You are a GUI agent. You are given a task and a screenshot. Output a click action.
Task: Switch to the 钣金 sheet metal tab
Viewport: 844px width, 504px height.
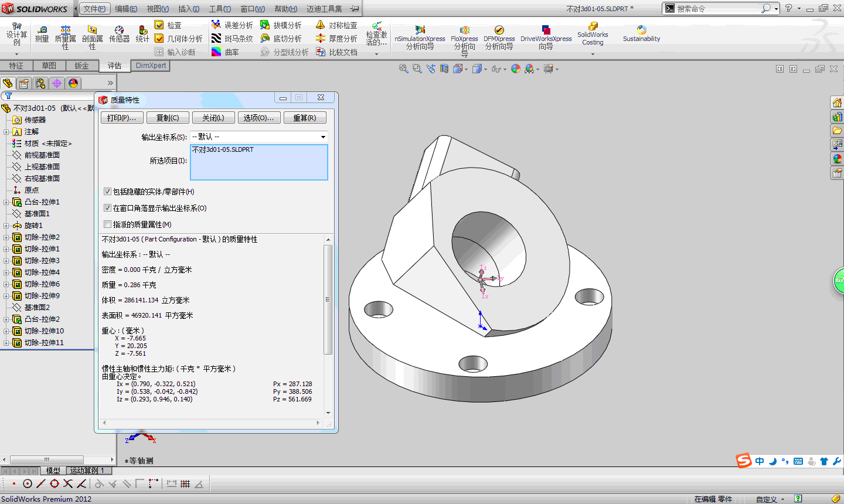[81, 66]
